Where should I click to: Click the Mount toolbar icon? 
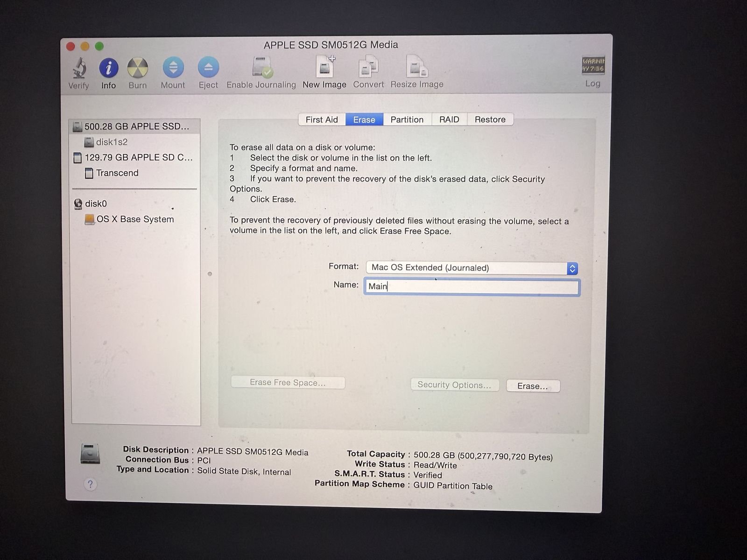point(173,68)
